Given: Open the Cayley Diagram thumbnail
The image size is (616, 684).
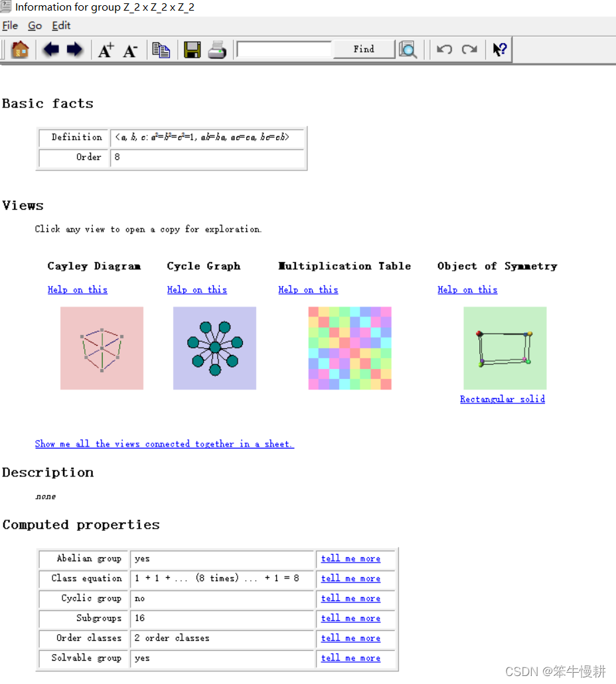Looking at the screenshot, I should coord(102,348).
